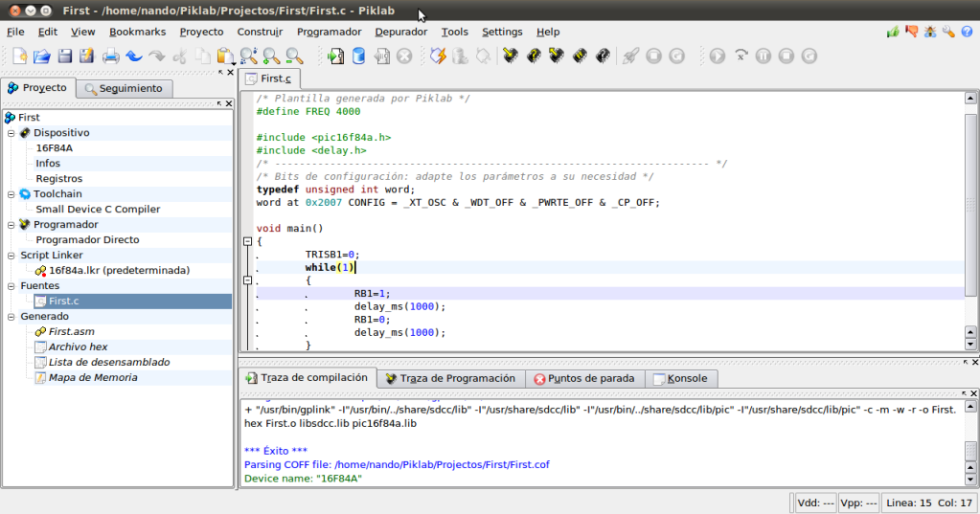The image size is (980, 514).
Task: Click the Blank Check chip icon beside the rocket
Action: (x=603, y=56)
